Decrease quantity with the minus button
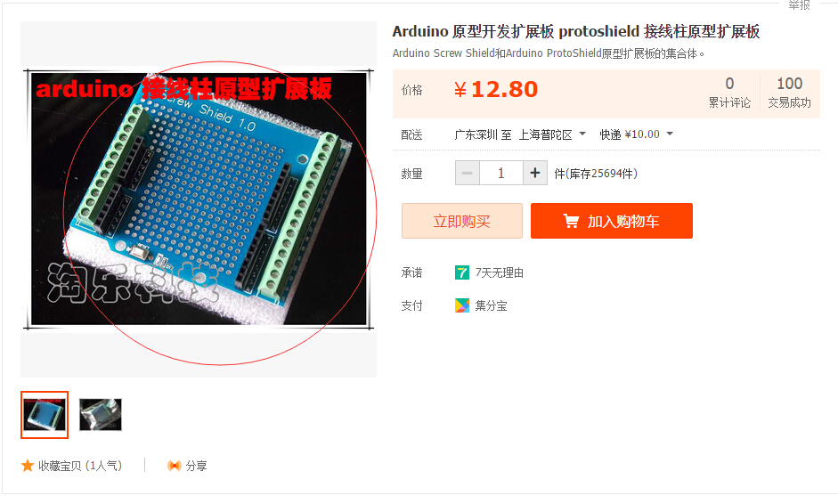 468,173
